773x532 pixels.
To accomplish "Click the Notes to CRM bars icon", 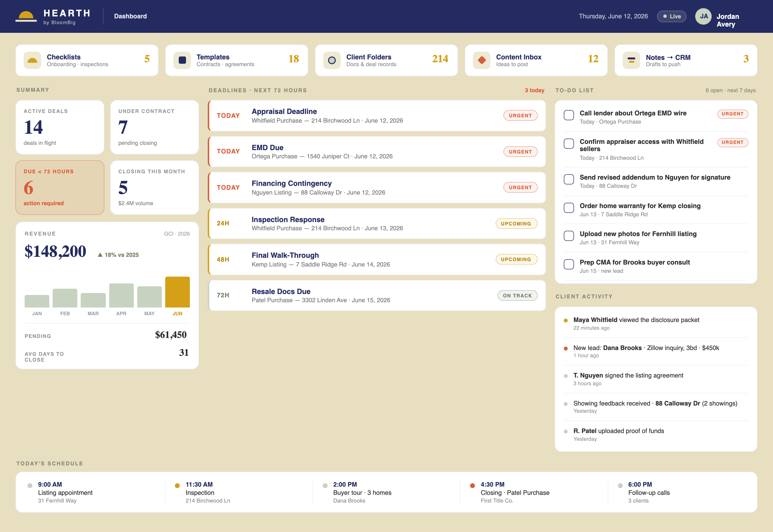I will [631, 60].
